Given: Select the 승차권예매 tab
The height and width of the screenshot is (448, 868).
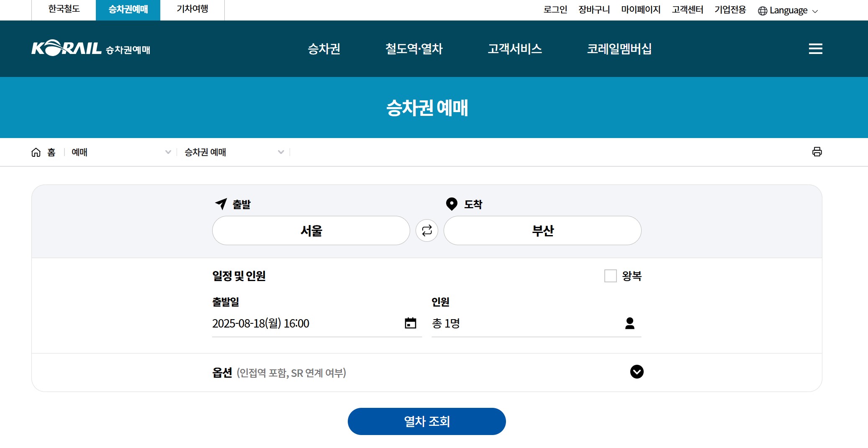Looking at the screenshot, I should tap(128, 10).
